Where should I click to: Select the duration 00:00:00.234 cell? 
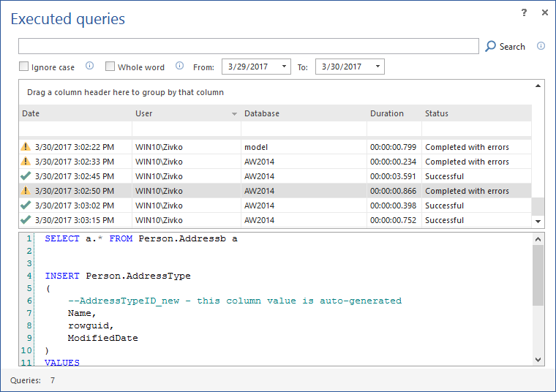click(x=394, y=162)
